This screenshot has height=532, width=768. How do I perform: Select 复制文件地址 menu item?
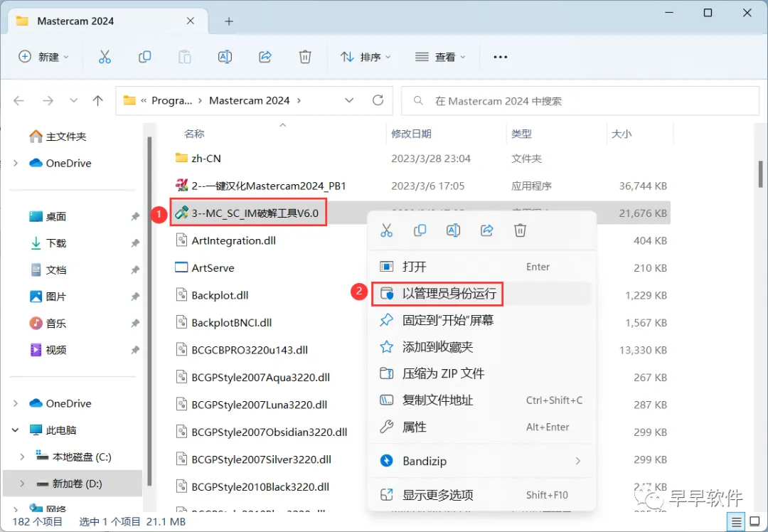click(481, 400)
